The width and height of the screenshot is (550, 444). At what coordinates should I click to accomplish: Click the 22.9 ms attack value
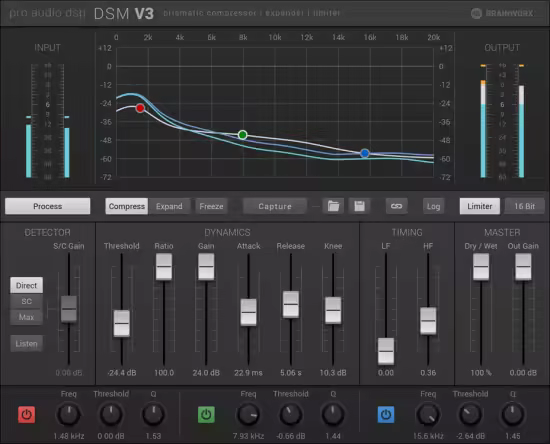(248, 373)
